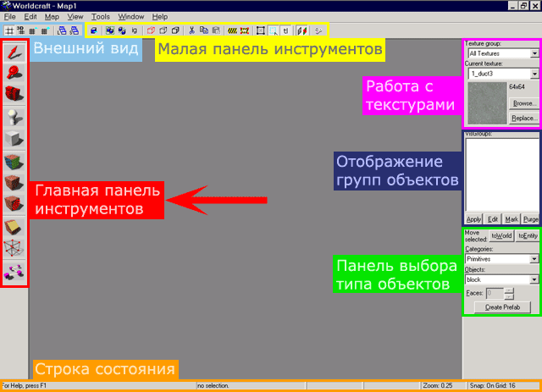Select the Entity tool with white pawn

click(14, 117)
